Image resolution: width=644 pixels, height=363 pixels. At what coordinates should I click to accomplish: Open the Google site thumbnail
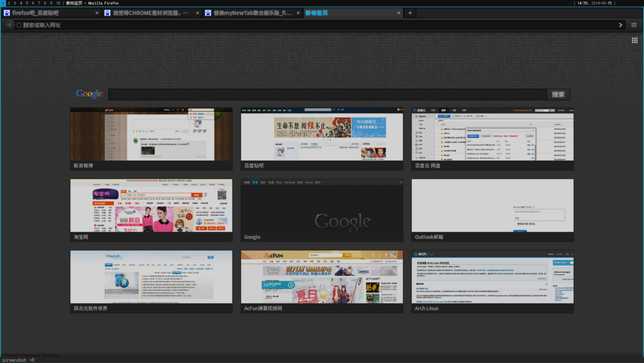322,206
